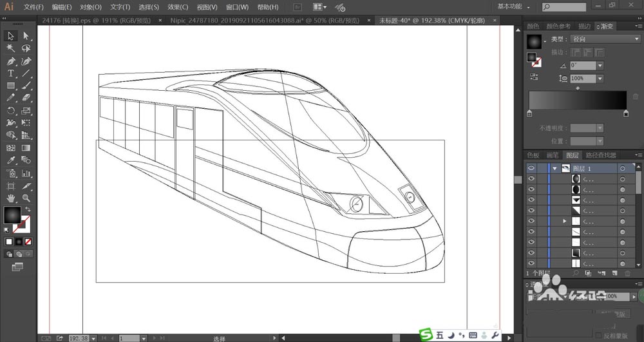The height and width of the screenshot is (342, 644).
Task: Open the 文件(F) menu
Action: (33, 7)
